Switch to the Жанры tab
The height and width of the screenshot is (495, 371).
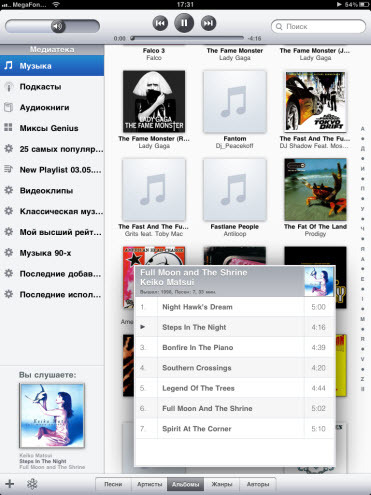point(221,484)
